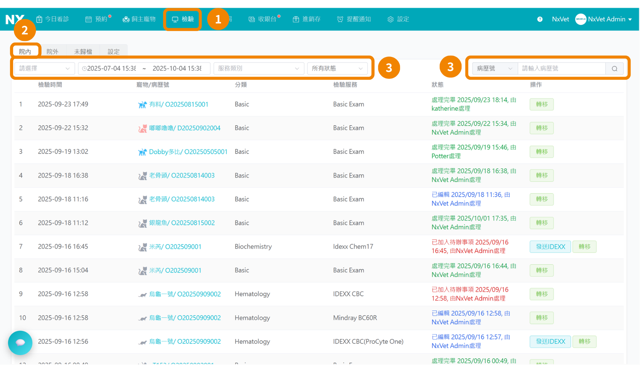Click the NX logo

click(15, 19)
